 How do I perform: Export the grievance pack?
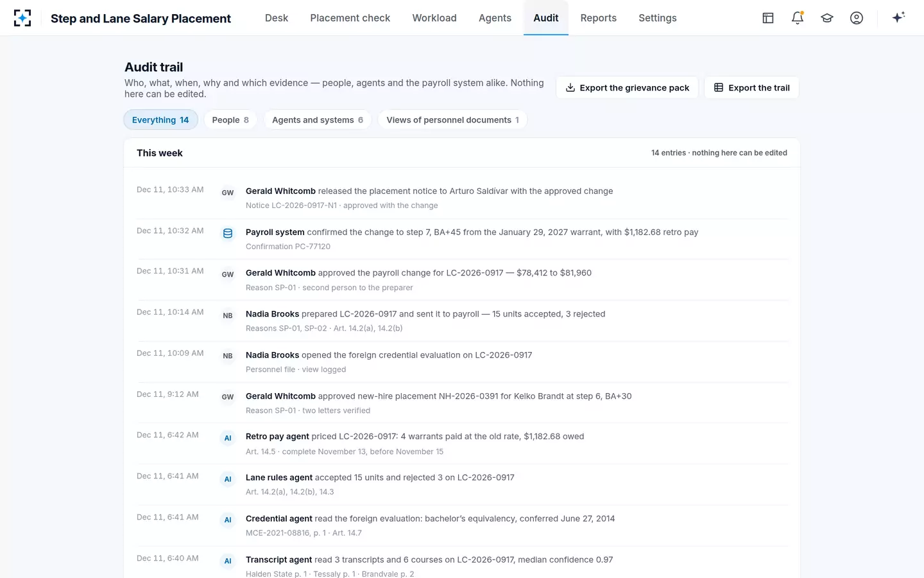point(627,88)
